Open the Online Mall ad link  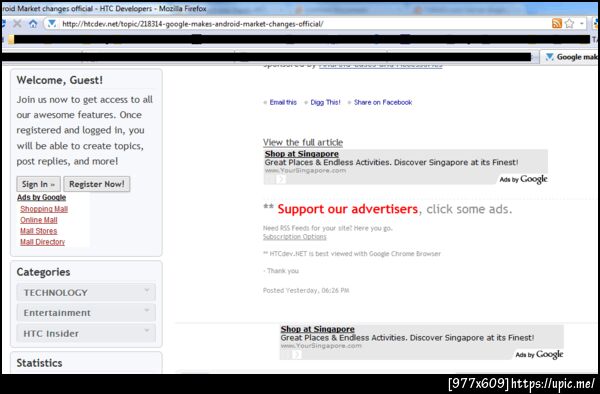coord(39,220)
